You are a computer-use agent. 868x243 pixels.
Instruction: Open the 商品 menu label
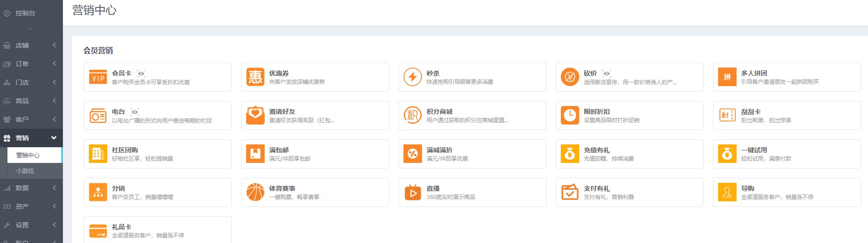tap(22, 101)
